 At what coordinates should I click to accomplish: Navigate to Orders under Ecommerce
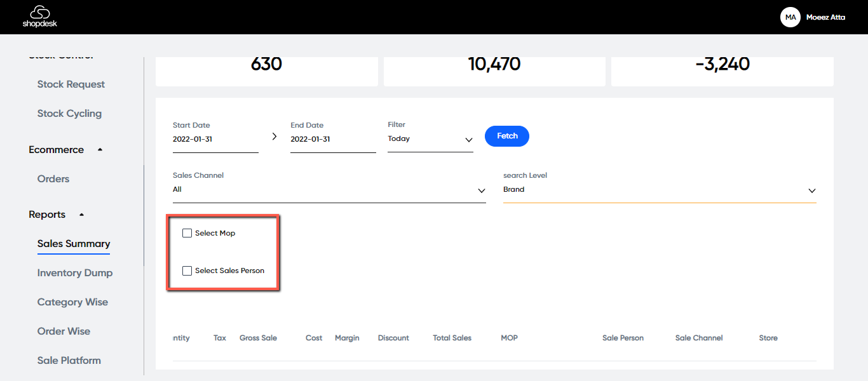pyautogui.click(x=53, y=179)
